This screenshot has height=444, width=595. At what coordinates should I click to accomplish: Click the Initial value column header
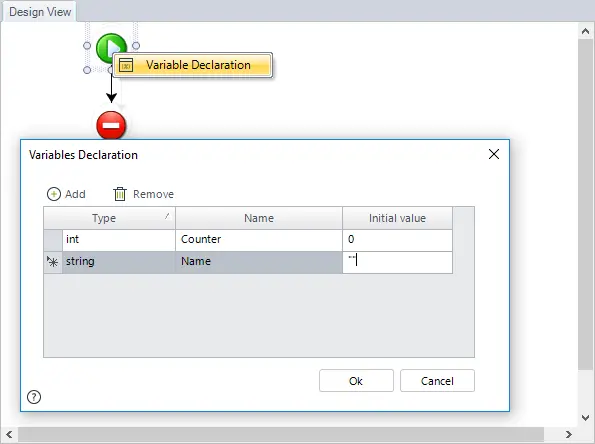coord(397,218)
